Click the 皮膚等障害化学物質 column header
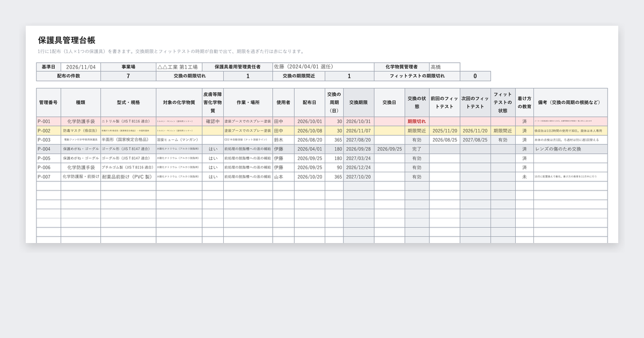 213,102
